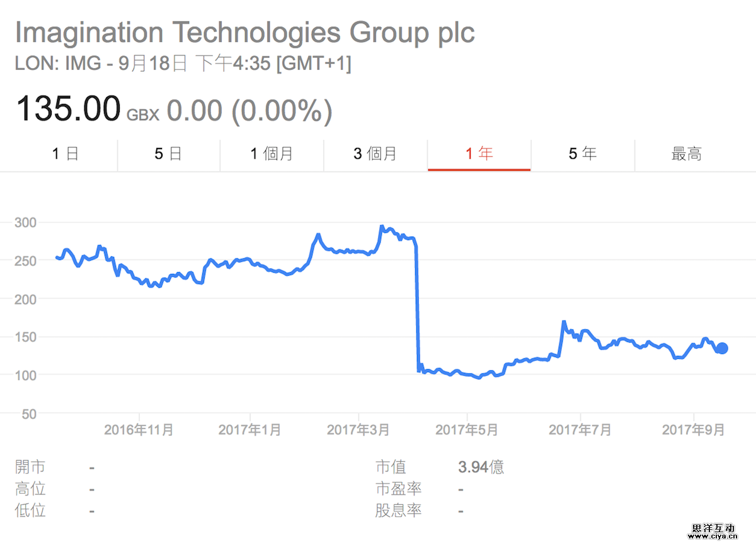Click the 135.00 price value
The image size is (756, 546).
(68, 108)
